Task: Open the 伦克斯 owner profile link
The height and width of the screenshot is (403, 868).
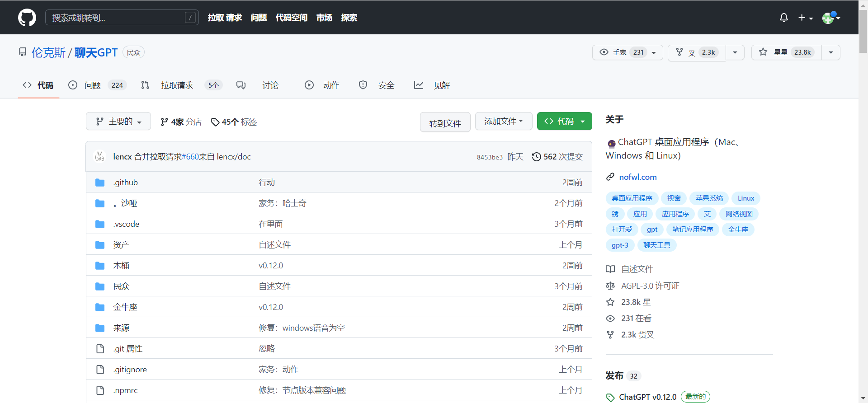Action: (48, 53)
